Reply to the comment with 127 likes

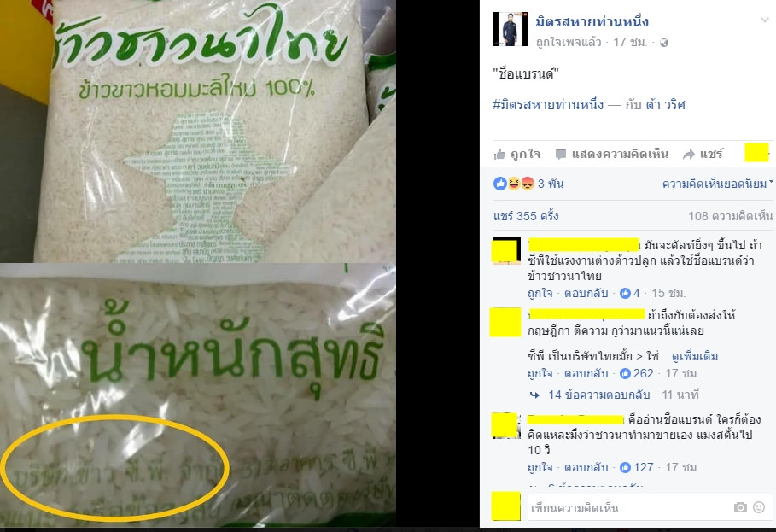point(586,467)
